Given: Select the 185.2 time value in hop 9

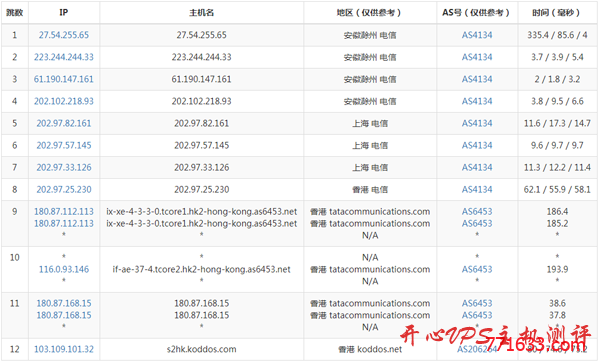Looking at the screenshot, I should (557, 223).
